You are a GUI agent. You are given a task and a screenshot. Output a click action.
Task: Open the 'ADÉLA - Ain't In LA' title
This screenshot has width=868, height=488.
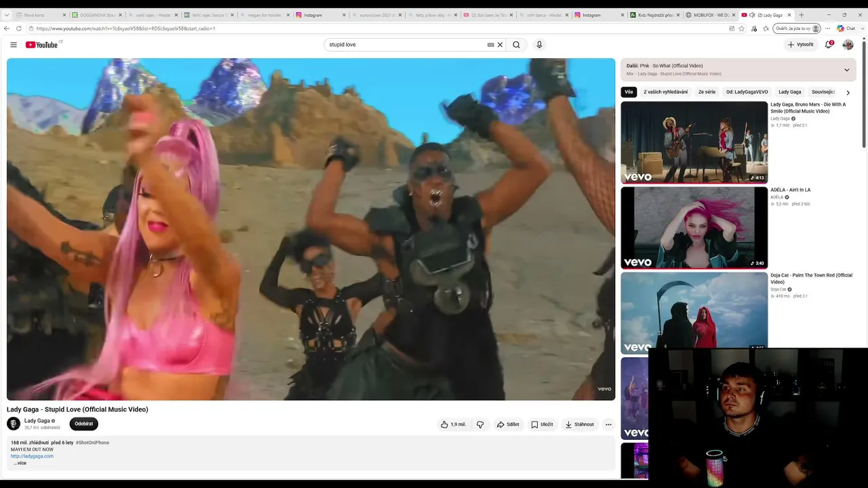click(791, 190)
